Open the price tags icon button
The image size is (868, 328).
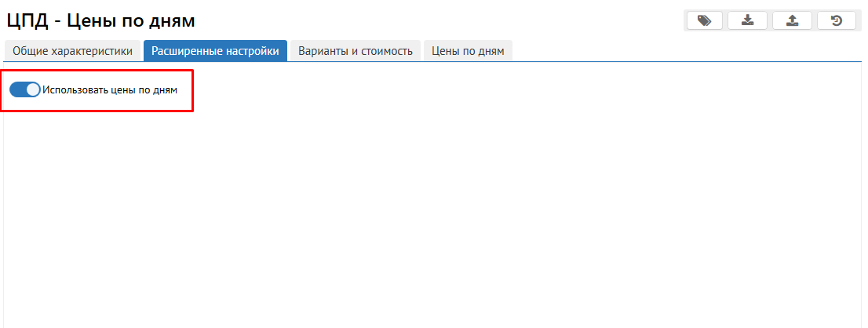pos(705,20)
